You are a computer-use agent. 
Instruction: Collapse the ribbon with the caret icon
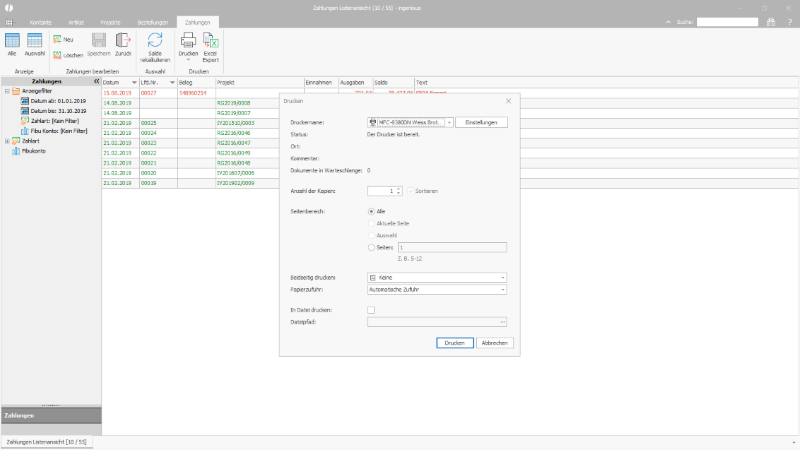[x=668, y=22]
